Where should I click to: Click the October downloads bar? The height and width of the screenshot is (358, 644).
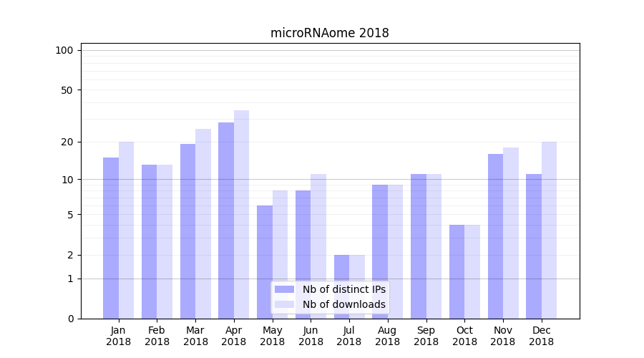tap(472, 271)
